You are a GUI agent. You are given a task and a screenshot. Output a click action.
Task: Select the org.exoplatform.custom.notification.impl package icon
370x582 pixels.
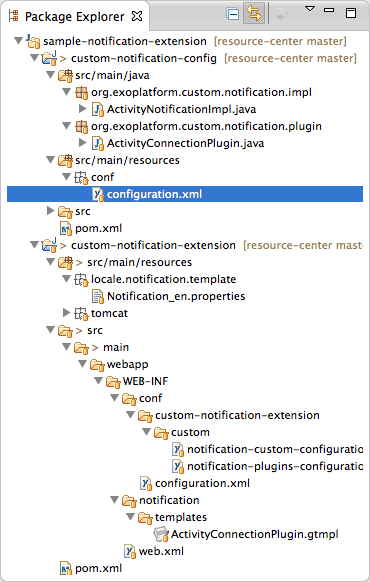[82, 92]
